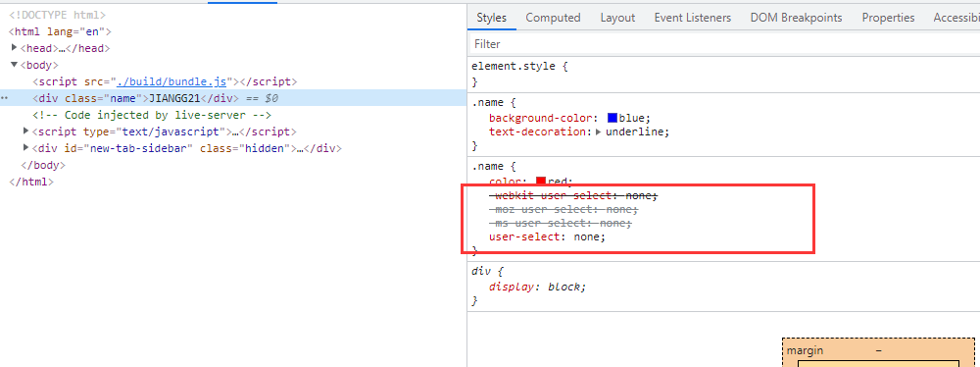Screen dimensions: 980x367
Task: Click the margin label in box model
Action: click(x=805, y=350)
